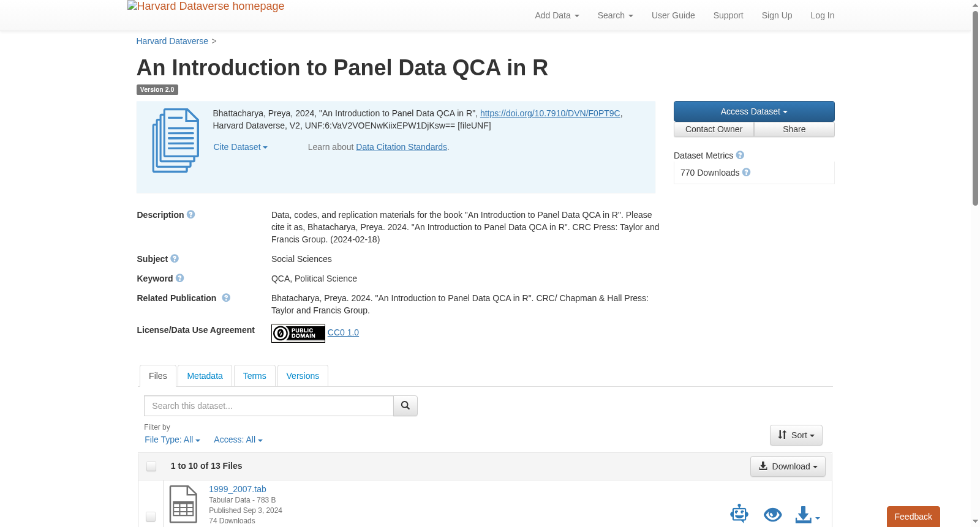Open Support in the navbar

coord(728,15)
